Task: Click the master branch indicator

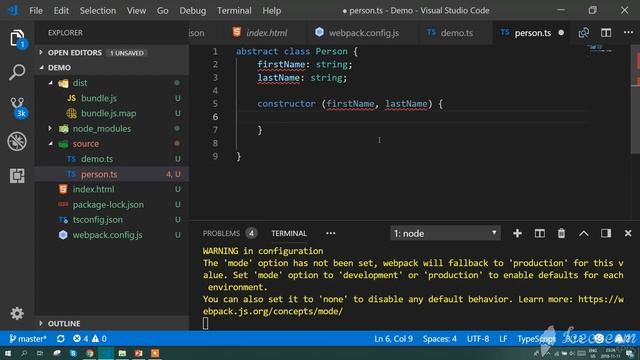Action: click(x=28, y=339)
